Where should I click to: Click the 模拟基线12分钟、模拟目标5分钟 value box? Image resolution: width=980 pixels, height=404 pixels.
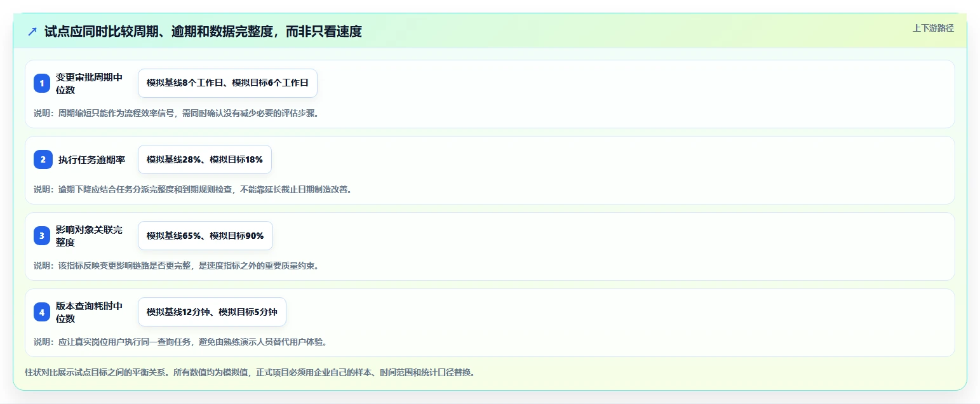[212, 312]
